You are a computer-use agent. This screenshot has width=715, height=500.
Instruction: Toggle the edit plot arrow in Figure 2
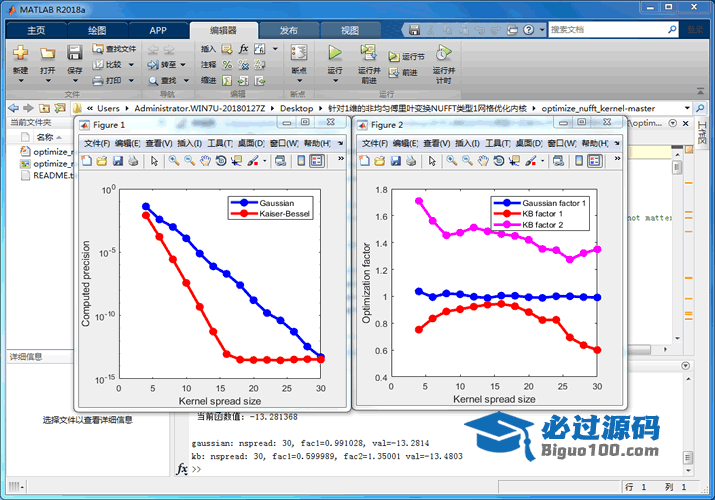pyautogui.click(x=430, y=160)
